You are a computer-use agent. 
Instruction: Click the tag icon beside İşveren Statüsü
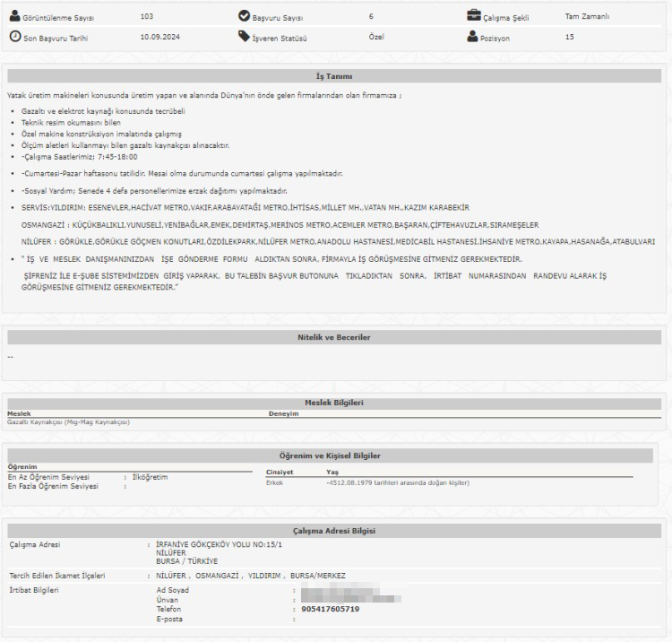point(245,37)
